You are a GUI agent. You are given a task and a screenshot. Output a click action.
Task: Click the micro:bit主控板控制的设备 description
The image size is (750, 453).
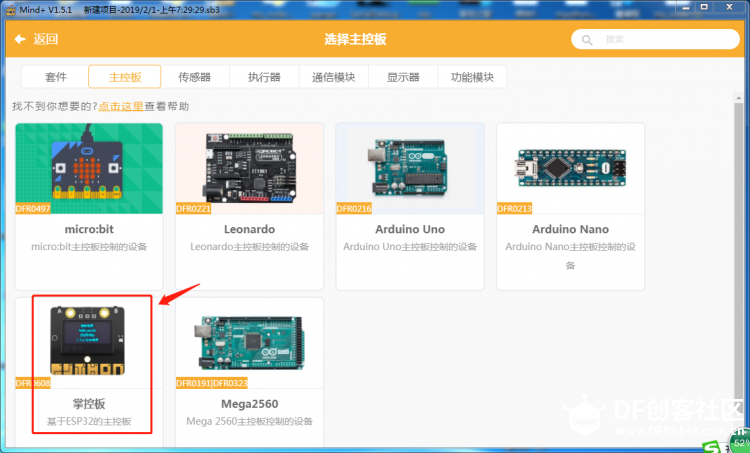pyautogui.click(x=89, y=247)
